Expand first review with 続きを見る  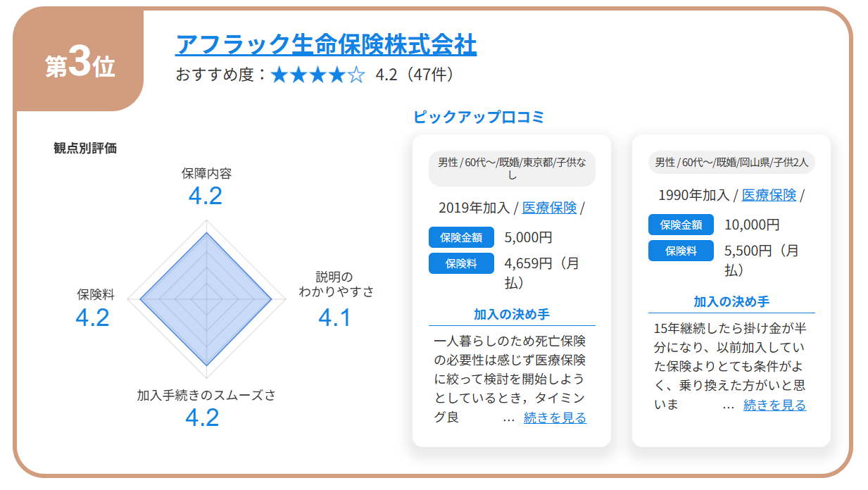click(x=555, y=417)
